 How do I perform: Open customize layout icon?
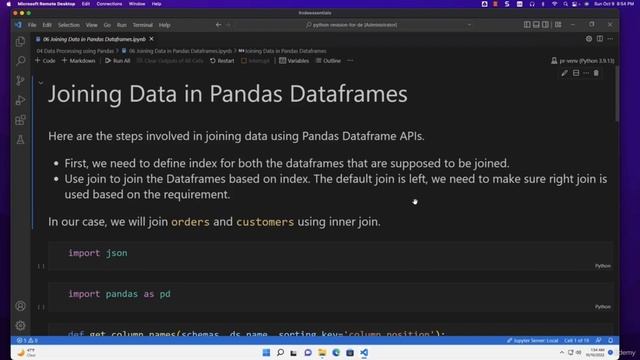(558, 25)
